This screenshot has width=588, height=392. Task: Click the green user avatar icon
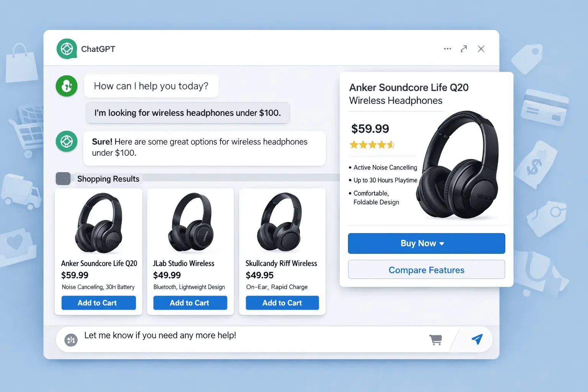pos(67,86)
